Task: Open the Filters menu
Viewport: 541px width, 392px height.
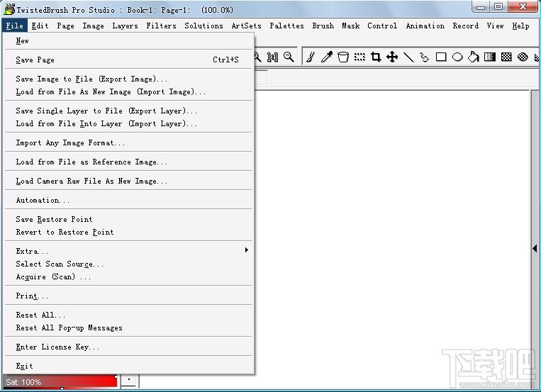Action: coord(161,26)
